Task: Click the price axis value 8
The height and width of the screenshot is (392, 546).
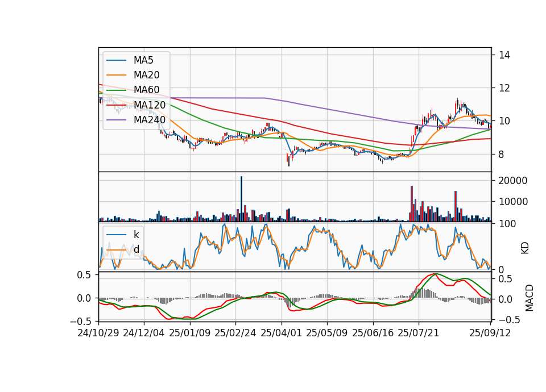Action: point(502,155)
